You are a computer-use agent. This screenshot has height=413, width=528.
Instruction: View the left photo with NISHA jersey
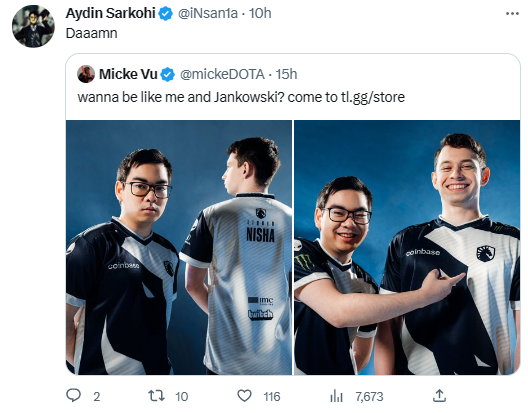pos(179,247)
